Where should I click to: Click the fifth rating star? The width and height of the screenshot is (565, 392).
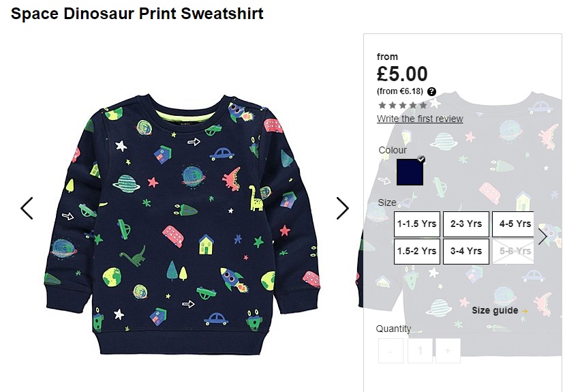[423, 105]
